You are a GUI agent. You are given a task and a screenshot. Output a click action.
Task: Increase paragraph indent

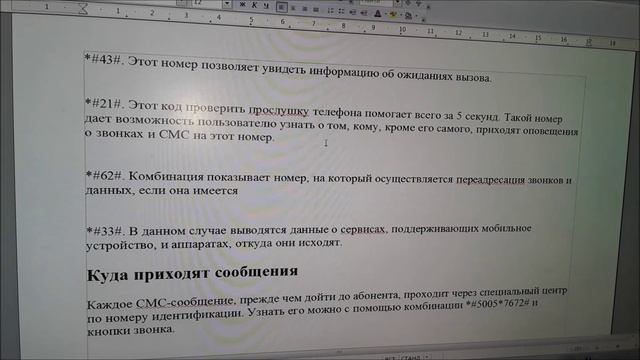[x=364, y=13]
